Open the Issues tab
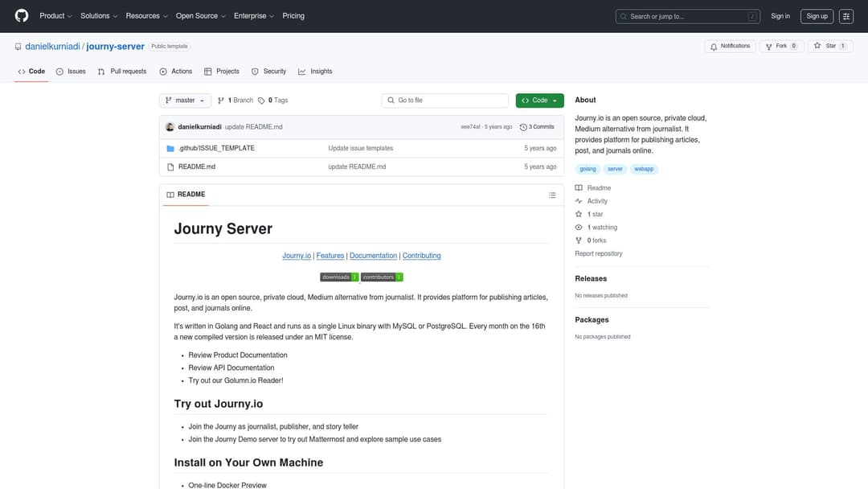Screen dimensions: 868x489 pos(71,72)
